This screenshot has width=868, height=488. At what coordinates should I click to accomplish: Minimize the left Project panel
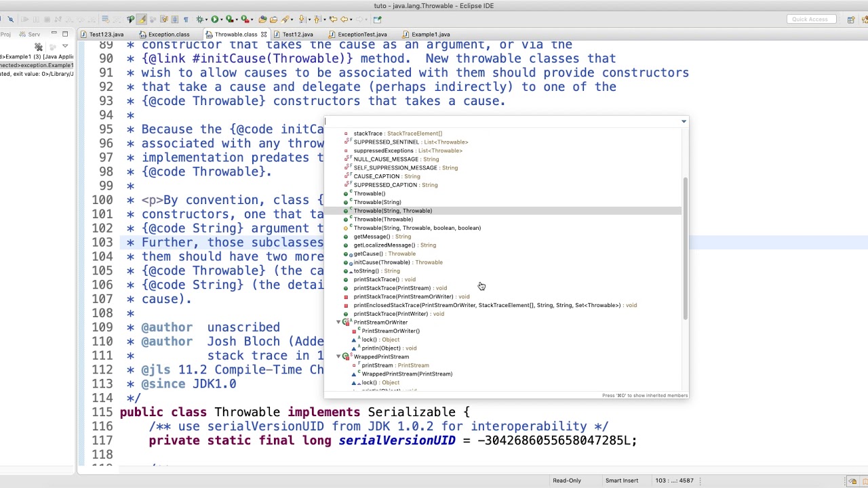click(54, 33)
